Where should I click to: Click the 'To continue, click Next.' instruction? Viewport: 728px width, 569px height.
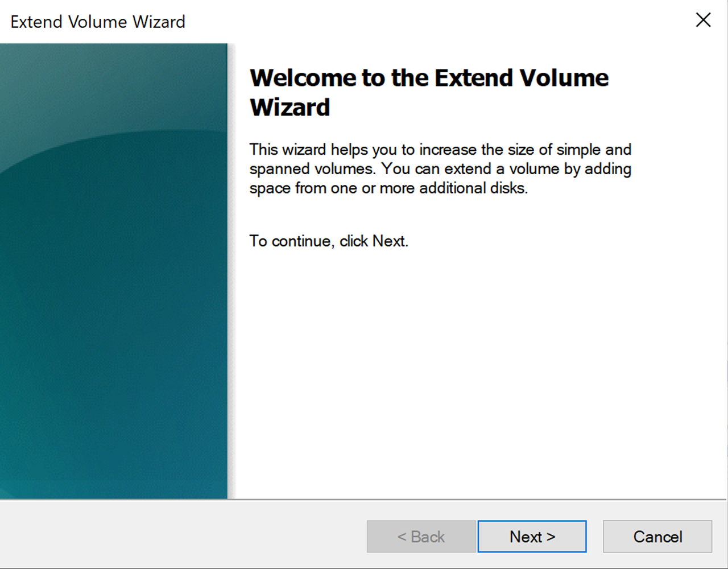click(329, 241)
